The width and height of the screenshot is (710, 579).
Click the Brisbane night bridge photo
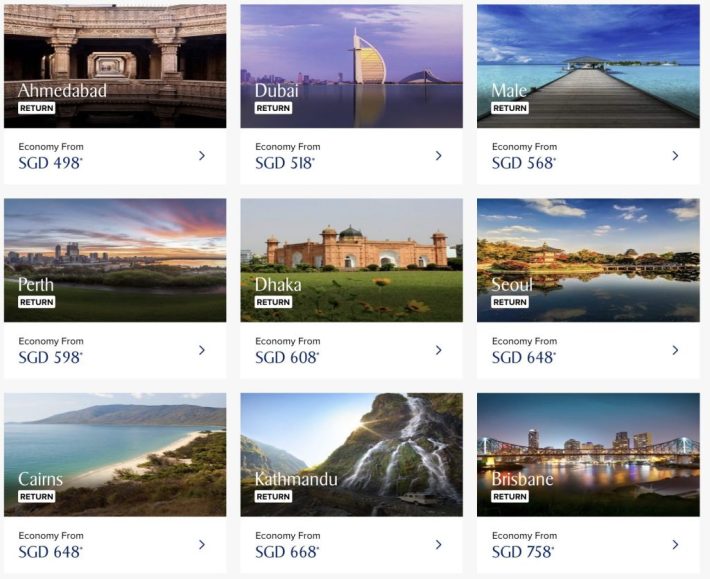coord(588,440)
